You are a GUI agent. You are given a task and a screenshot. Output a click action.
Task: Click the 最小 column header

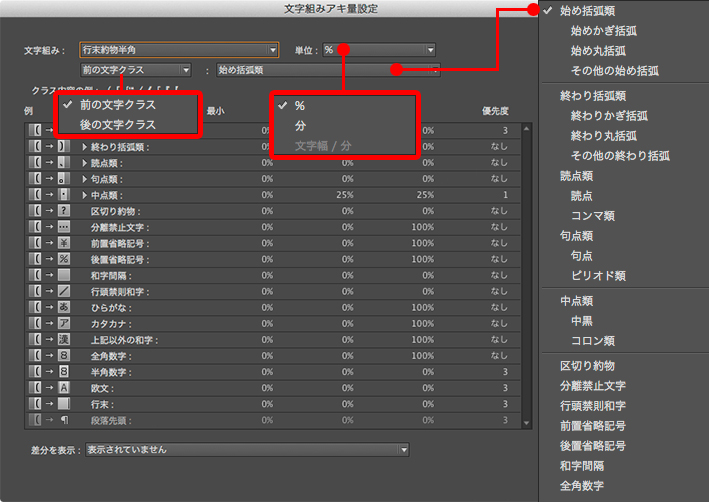pyautogui.click(x=216, y=111)
